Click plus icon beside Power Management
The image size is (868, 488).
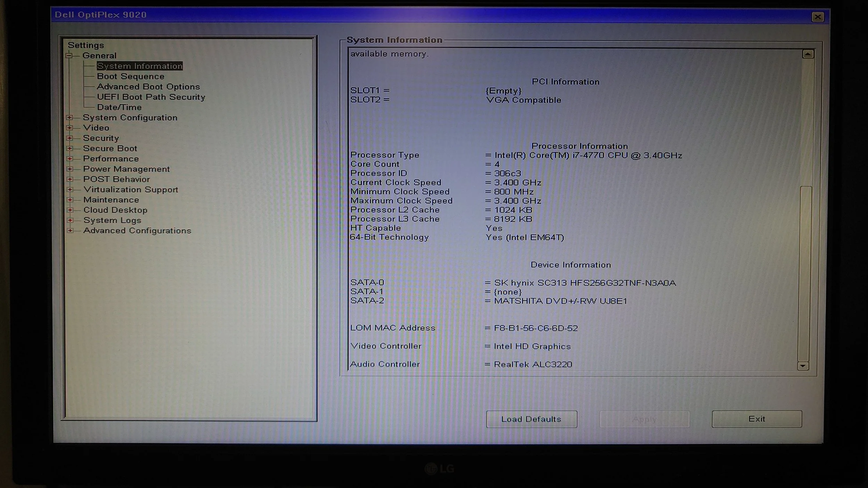coord(70,169)
